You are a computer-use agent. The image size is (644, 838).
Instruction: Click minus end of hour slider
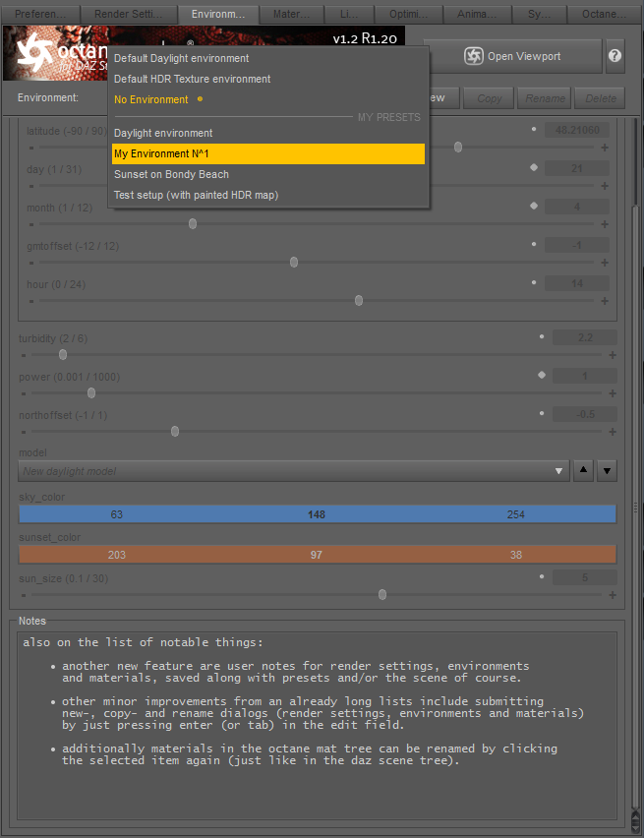31,301
